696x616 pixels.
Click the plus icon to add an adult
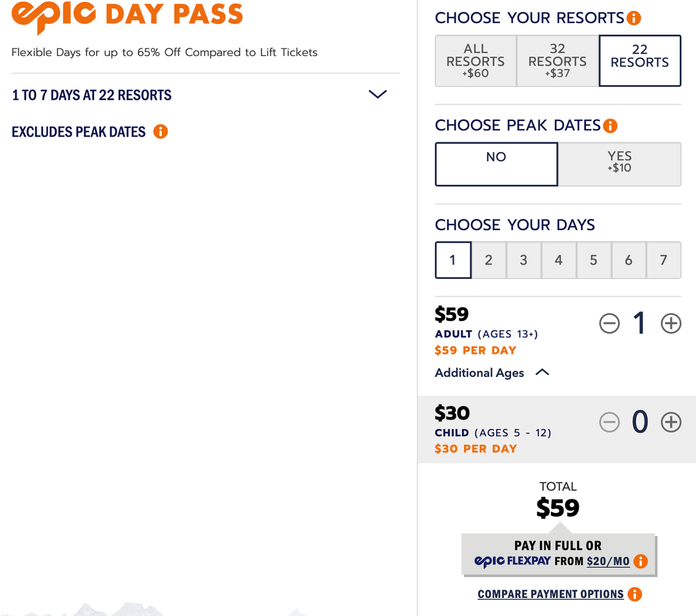coord(671,323)
